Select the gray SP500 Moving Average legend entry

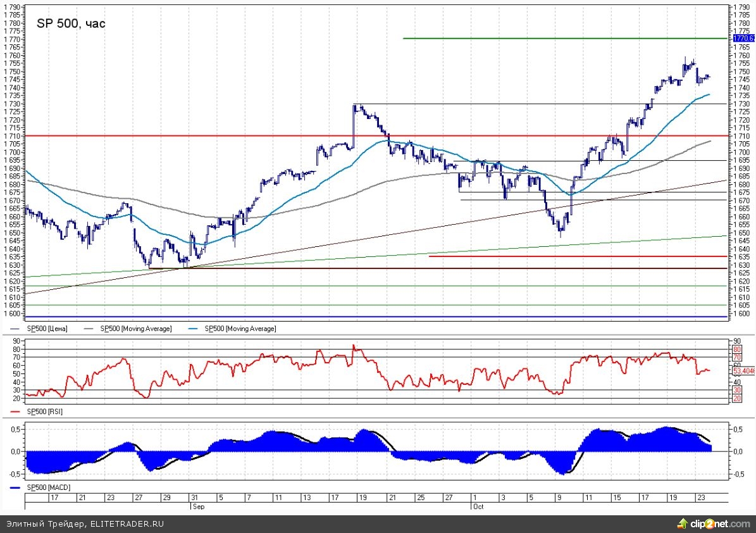(x=135, y=329)
